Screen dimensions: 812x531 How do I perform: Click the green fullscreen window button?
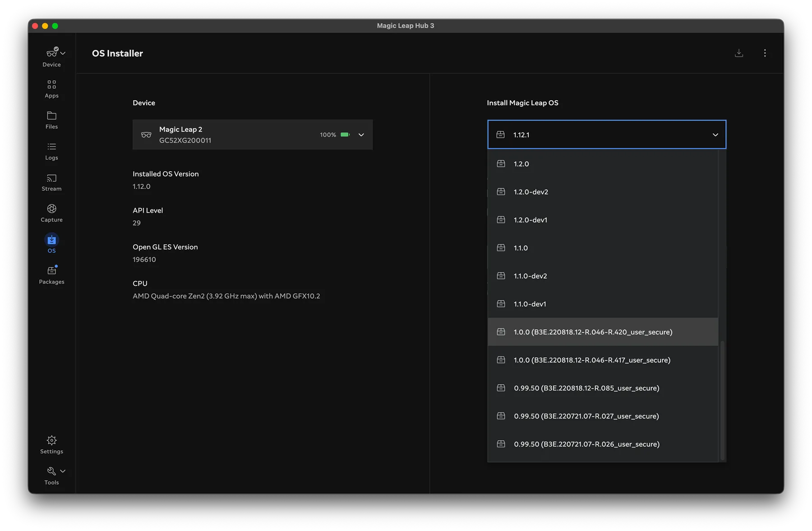(x=55, y=26)
